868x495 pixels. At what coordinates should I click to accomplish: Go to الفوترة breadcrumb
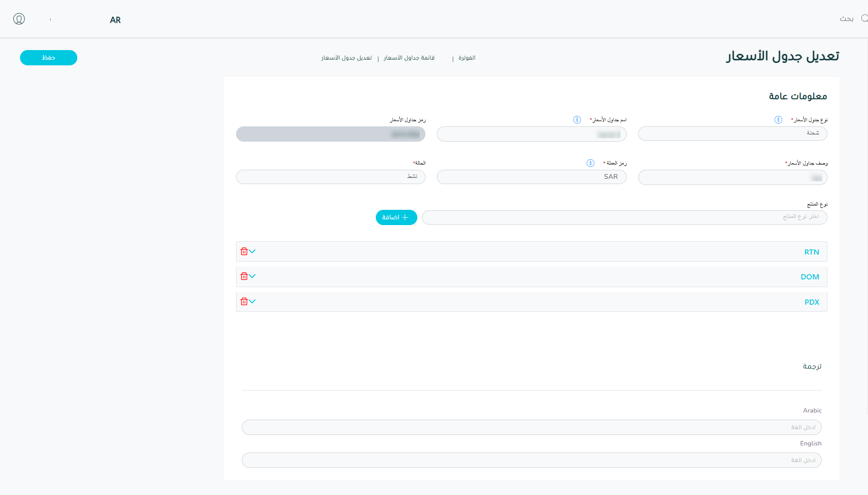point(466,58)
